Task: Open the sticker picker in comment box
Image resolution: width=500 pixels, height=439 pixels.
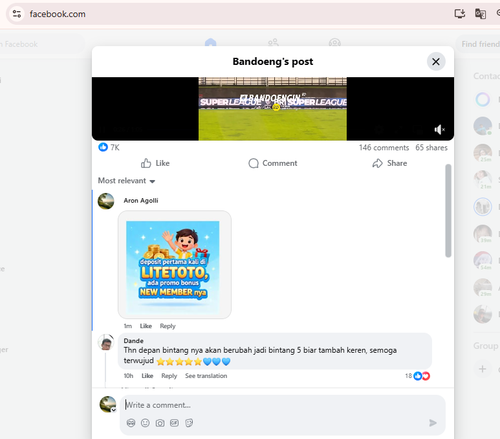Action: [x=189, y=423]
